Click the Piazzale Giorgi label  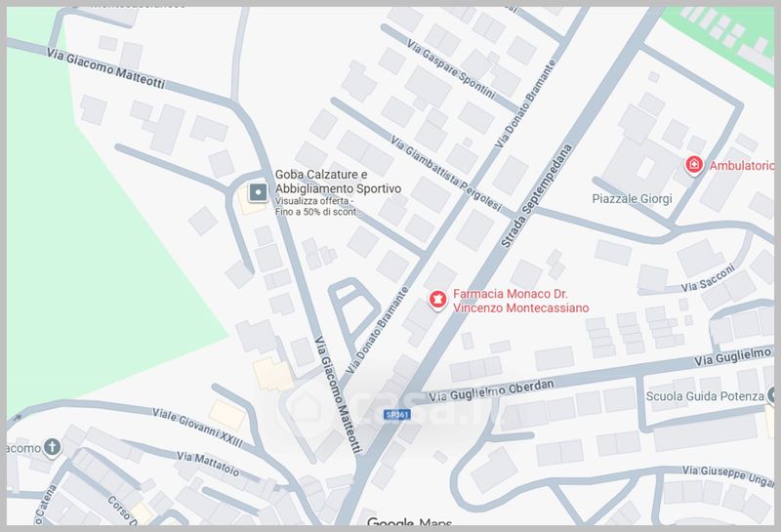click(632, 199)
